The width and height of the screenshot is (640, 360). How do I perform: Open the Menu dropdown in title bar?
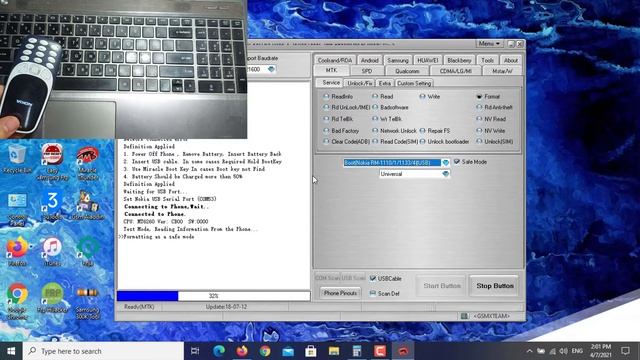tap(489, 44)
